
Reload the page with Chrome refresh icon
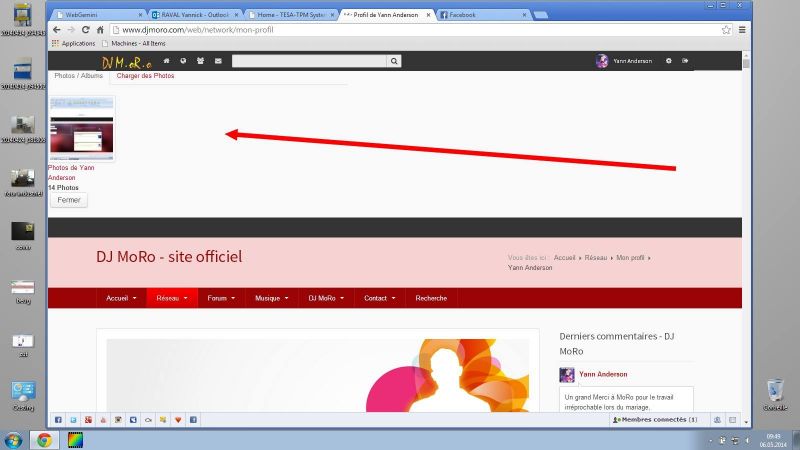coord(86,30)
